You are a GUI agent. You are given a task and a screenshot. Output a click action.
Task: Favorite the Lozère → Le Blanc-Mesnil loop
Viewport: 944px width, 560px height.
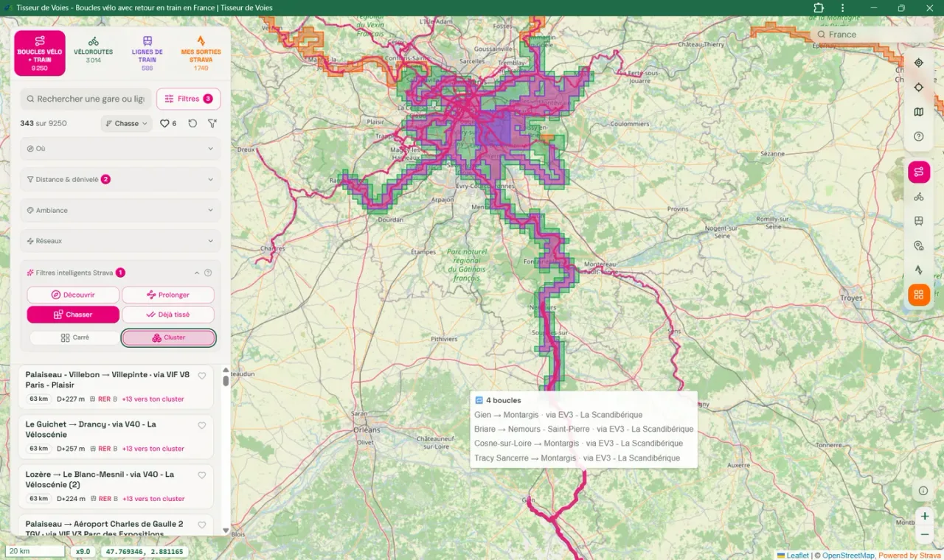(202, 475)
